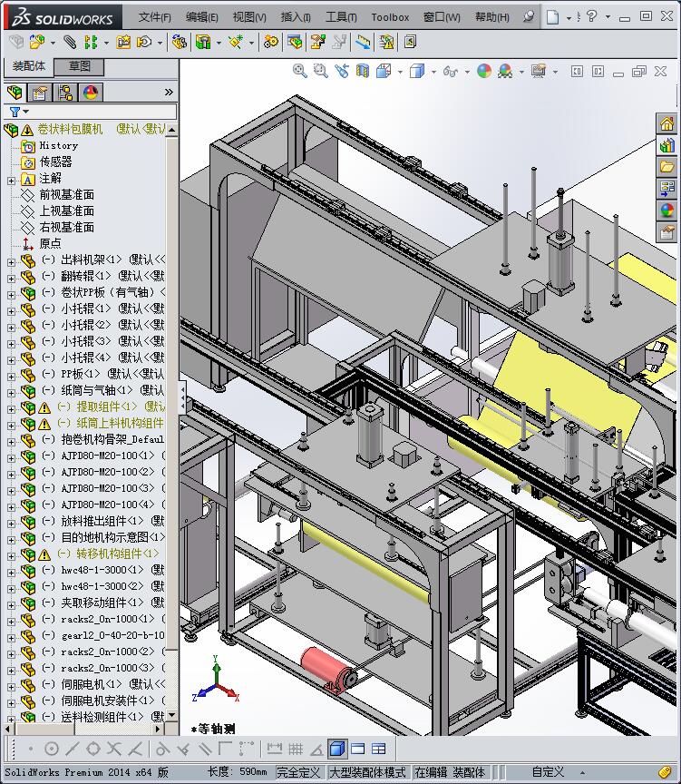The width and height of the screenshot is (681, 784).
Task: Click the View Orientation icon
Action: (x=384, y=72)
